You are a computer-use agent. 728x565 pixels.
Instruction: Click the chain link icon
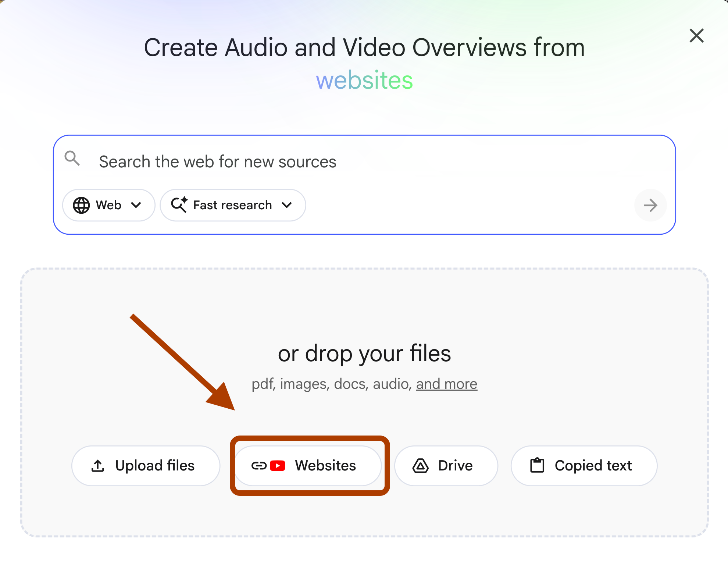coord(259,466)
